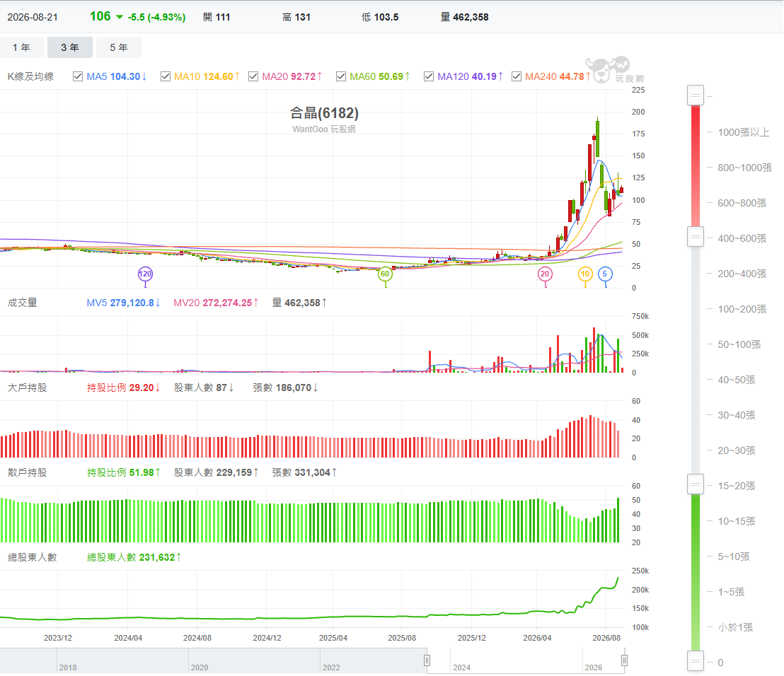Click the green 60 moving-average marker

pos(384,274)
